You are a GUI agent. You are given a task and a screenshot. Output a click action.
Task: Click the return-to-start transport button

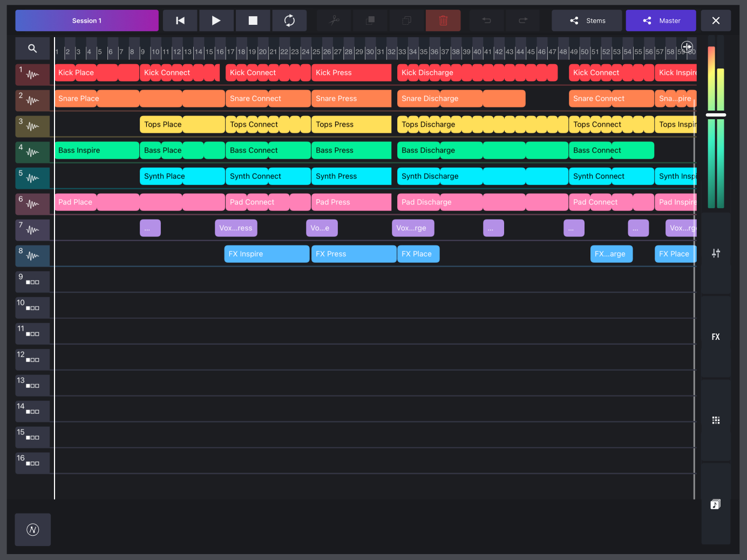180,21
